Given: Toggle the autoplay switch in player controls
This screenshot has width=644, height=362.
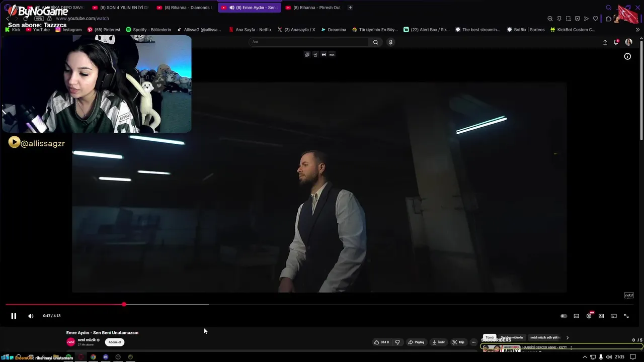Looking at the screenshot, I should click(x=563, y=316).
